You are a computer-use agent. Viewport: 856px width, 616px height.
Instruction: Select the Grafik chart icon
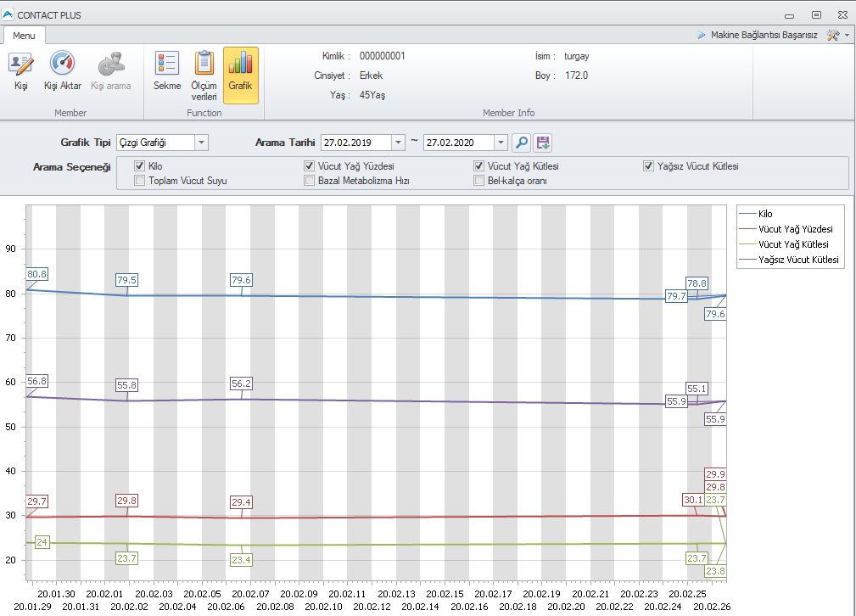point(240,63)
